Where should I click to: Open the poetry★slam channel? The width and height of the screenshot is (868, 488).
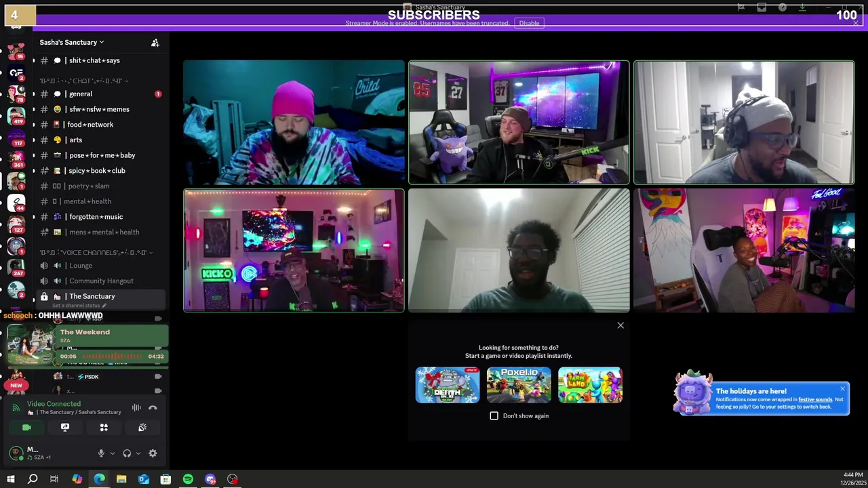coord(100,186)
